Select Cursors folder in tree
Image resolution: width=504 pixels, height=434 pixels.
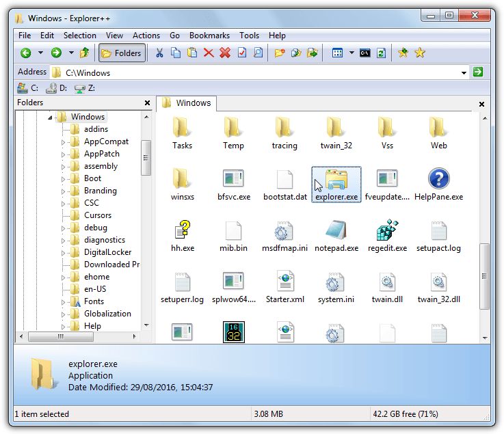98,215
